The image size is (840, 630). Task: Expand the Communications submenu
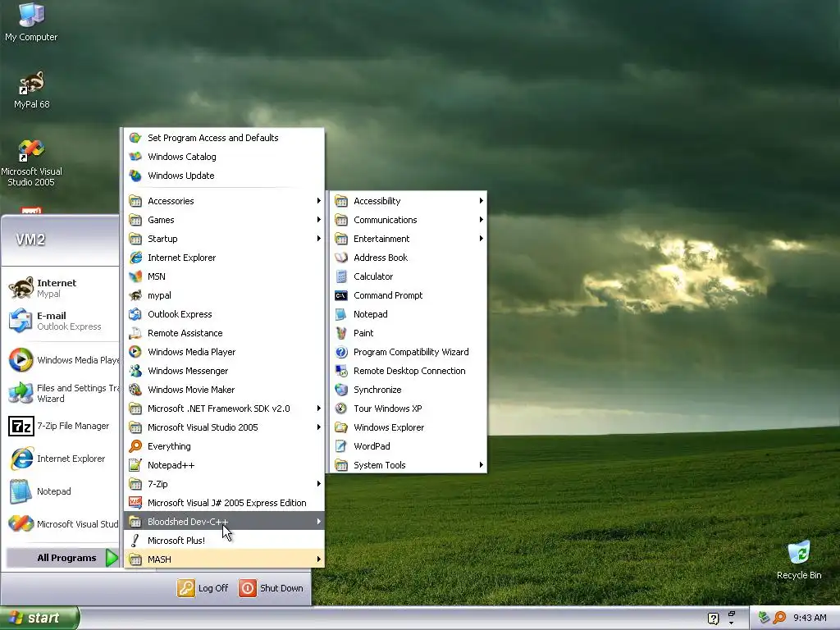point(409,220)
